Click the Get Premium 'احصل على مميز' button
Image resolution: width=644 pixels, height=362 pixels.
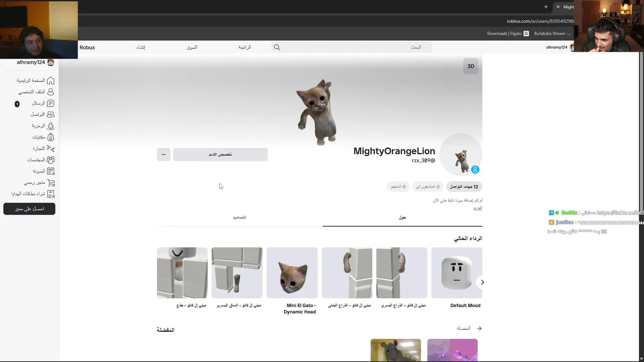pyautogui.click(x=29, y=209)
